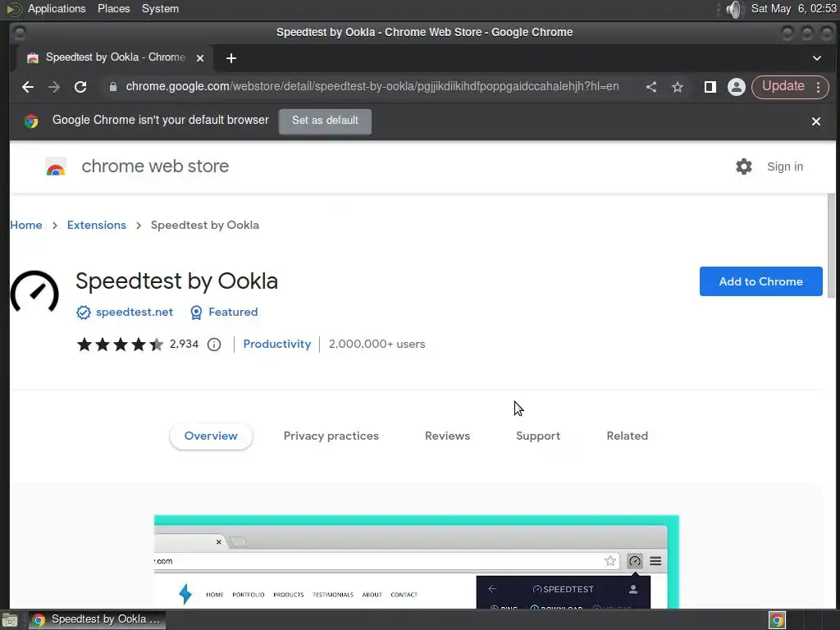Image resolution: width=840 pixels, height=630 pixels.
Task: Click the five-star rating display
Action: tap(120, 344)
